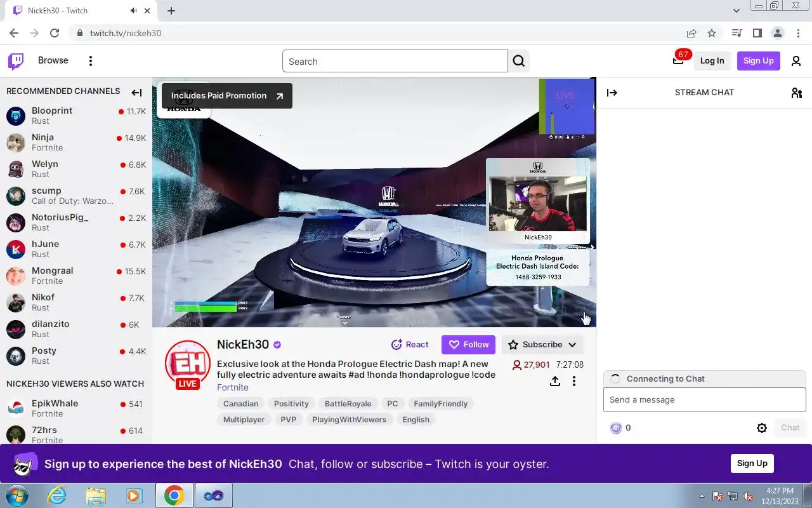Open the three-dot more menu beside Browse

91,61
